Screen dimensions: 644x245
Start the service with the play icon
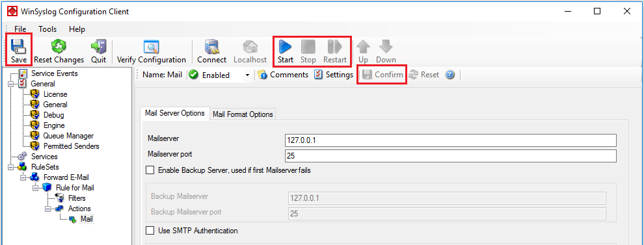[285, 47]
